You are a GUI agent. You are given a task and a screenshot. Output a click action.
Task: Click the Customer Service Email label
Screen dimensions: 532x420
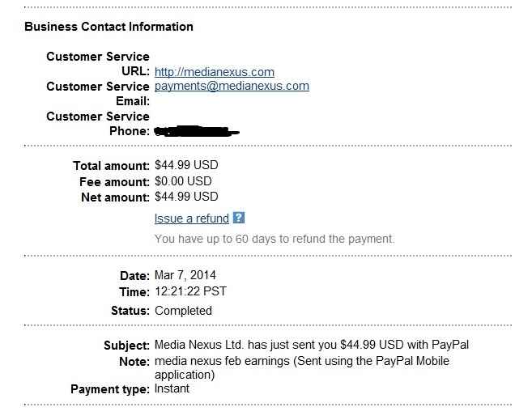point(98,94)
